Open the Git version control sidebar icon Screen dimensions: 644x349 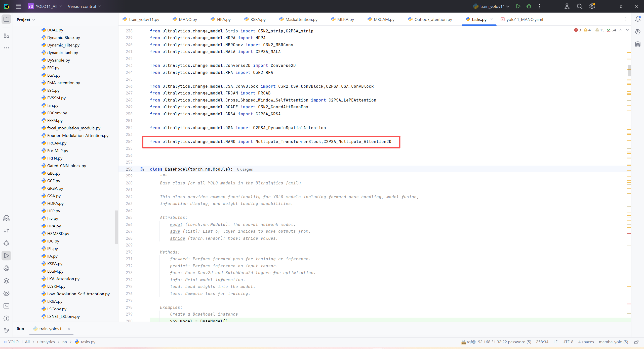tap(7, 331)
